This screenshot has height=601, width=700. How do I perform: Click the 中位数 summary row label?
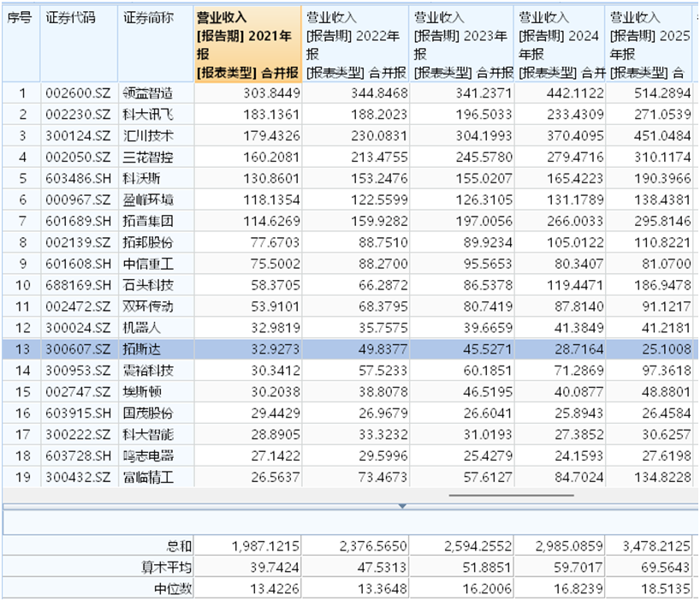(x=173, y=589)
